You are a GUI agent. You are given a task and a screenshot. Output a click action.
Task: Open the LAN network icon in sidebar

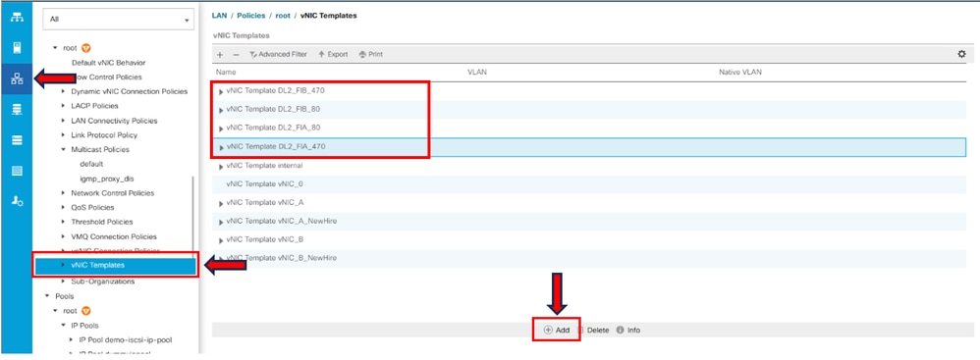18,79
